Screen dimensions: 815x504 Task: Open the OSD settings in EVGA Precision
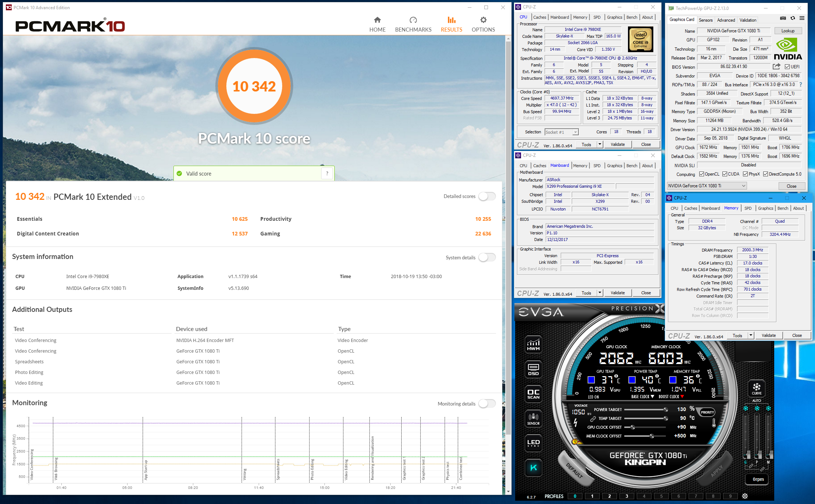pos(533,369)
